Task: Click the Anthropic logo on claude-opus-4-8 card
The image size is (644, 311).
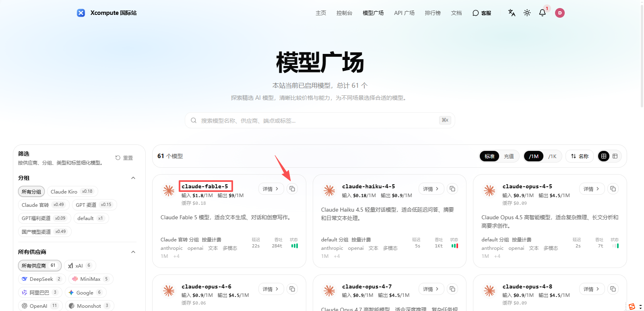Action: pyautogui.click(x=489, y=290)
